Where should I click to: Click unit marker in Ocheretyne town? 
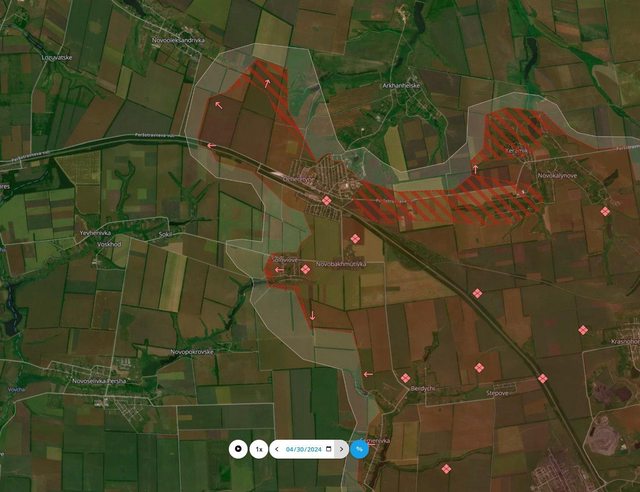coord(326,201)
